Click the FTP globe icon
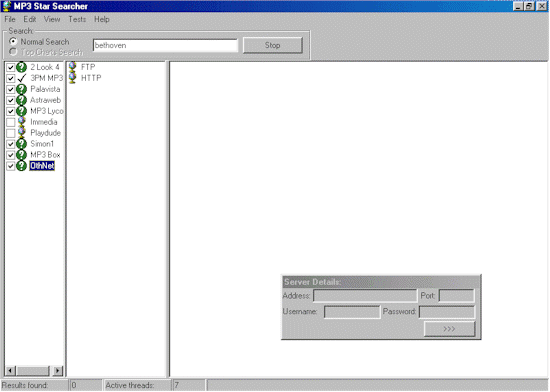 (x=72, y=67)
